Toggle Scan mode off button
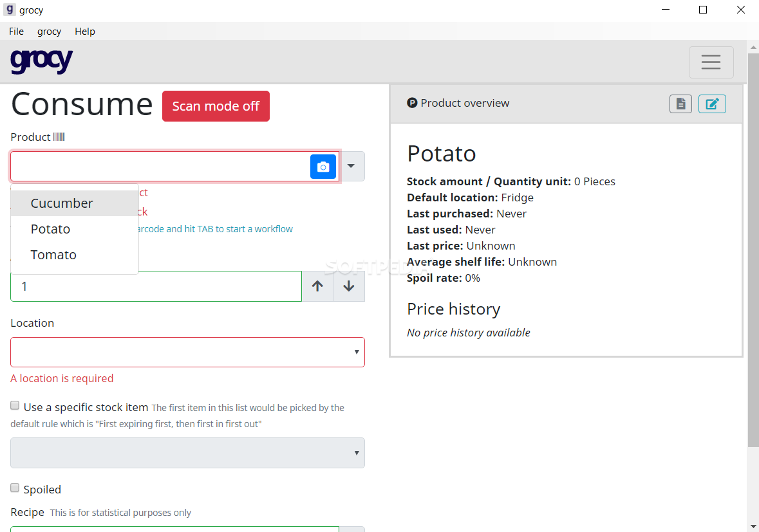This screenshot has width=759, height=532. 216,106
